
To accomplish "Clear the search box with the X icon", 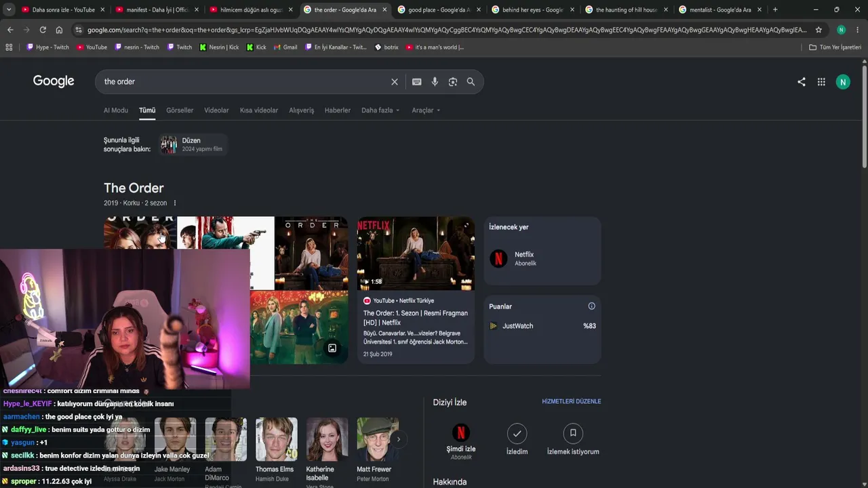I will click(394, 82).
